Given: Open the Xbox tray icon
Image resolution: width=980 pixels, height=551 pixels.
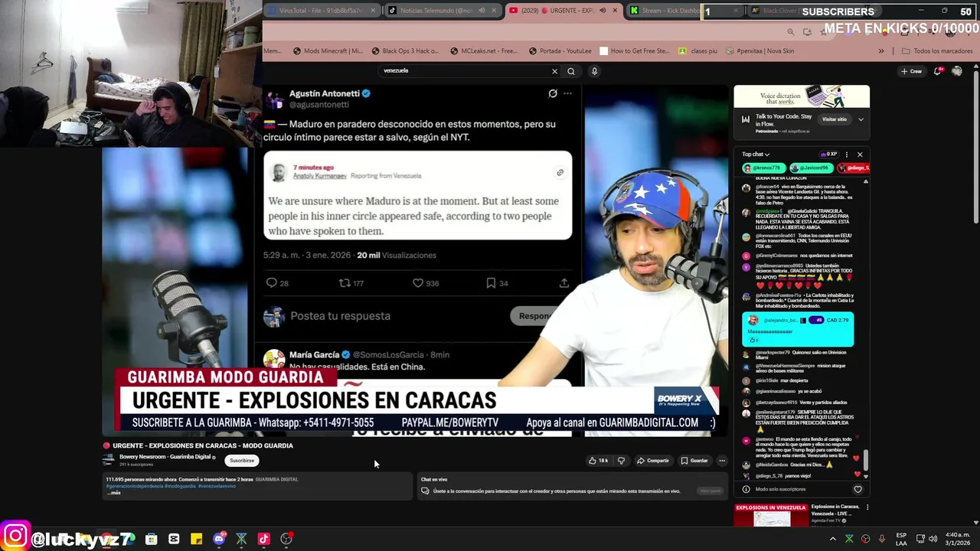Looking at the screenshot, I should click(849, 539).
